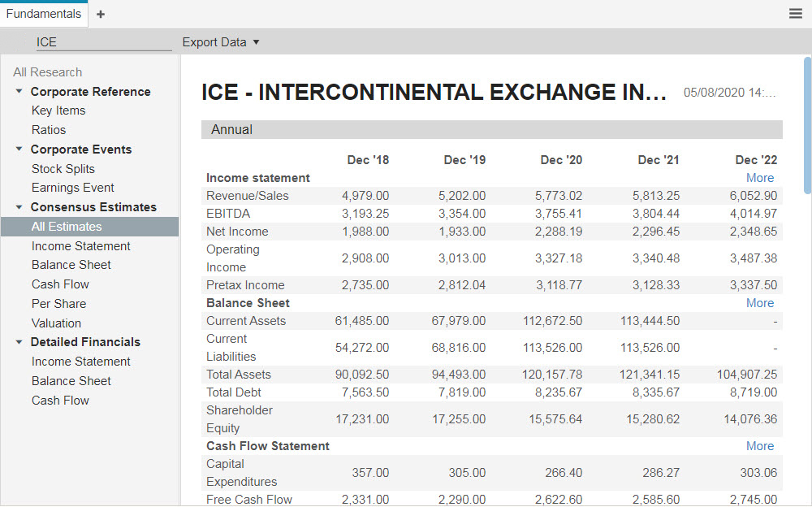Collapse the Detailed Financials section
Screen dimensions: 812x507
click(19, 341)
